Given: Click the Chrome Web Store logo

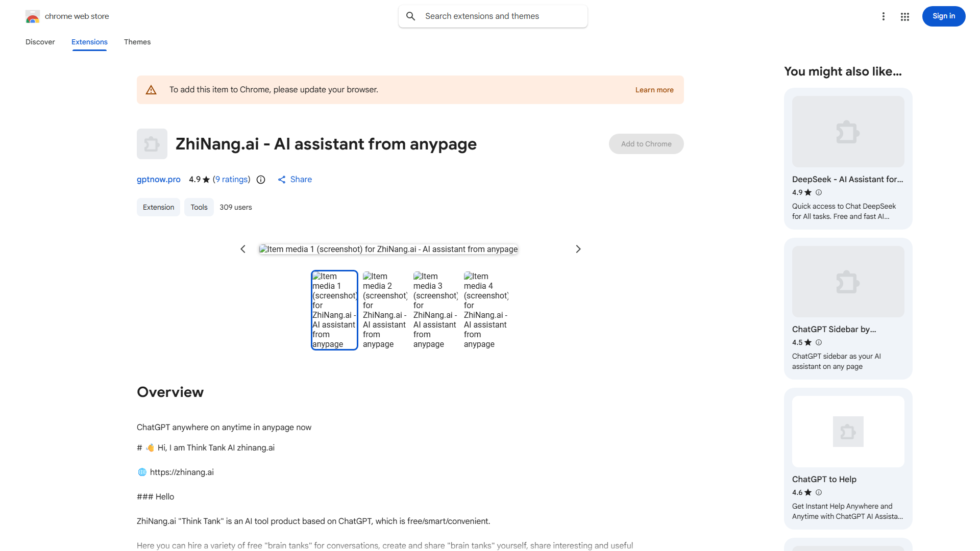Looking at the screenshot, I should [33, 16].
